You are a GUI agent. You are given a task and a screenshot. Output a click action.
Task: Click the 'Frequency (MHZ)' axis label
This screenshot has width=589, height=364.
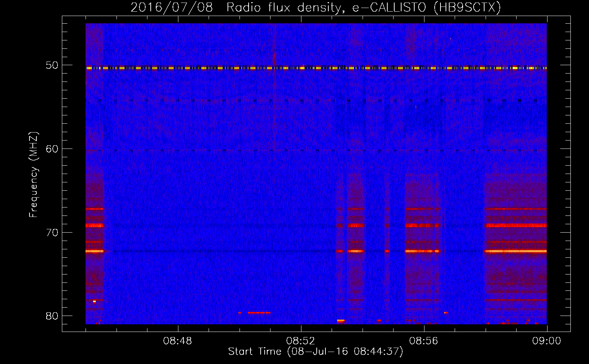(x=33, y=175)
